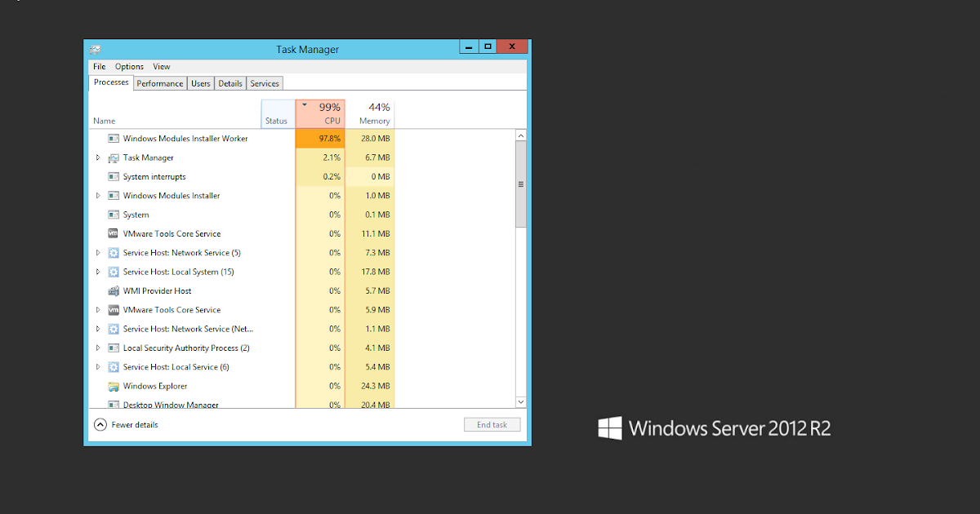The width and height of the screenshot is (980, 514).
Task: Expand the Task Manager process group
Action: click(x=98, y=157)
